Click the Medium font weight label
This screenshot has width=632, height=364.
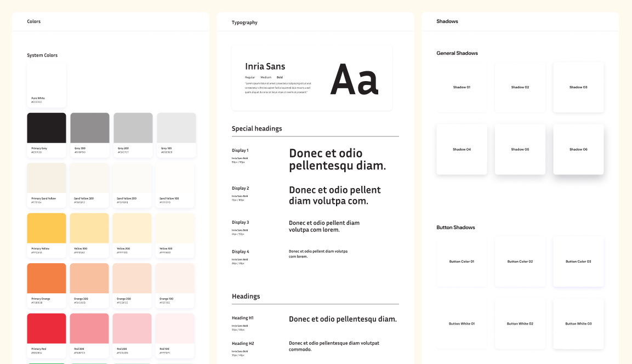[266, 77]
